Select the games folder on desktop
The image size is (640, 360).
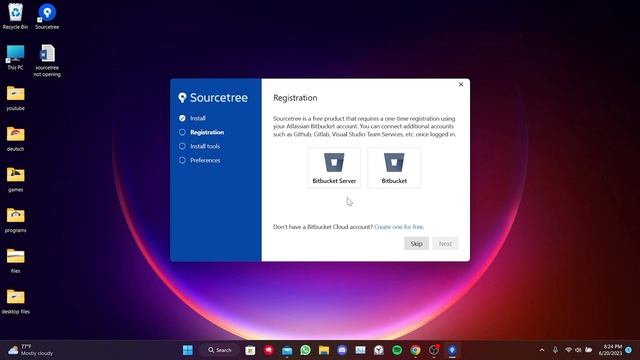16,179
